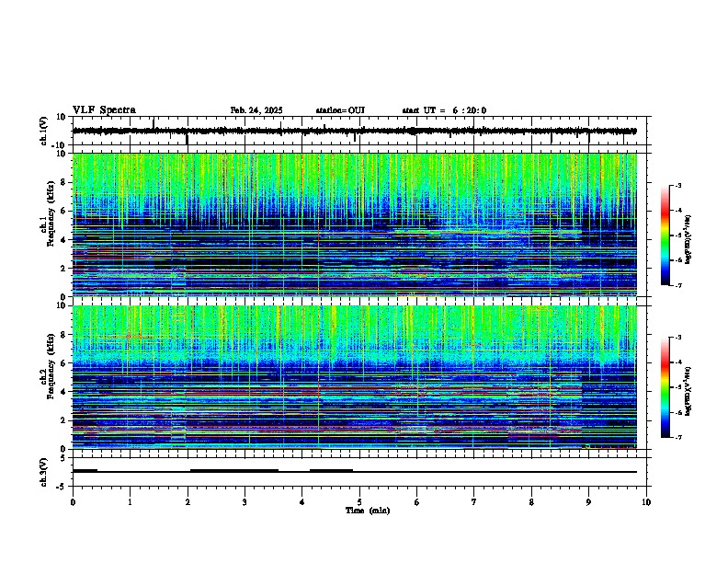The height and width of the screenshot is (563, 728).
Task: Click the ch.1 frequency tick label "4"
Action: 63,240
